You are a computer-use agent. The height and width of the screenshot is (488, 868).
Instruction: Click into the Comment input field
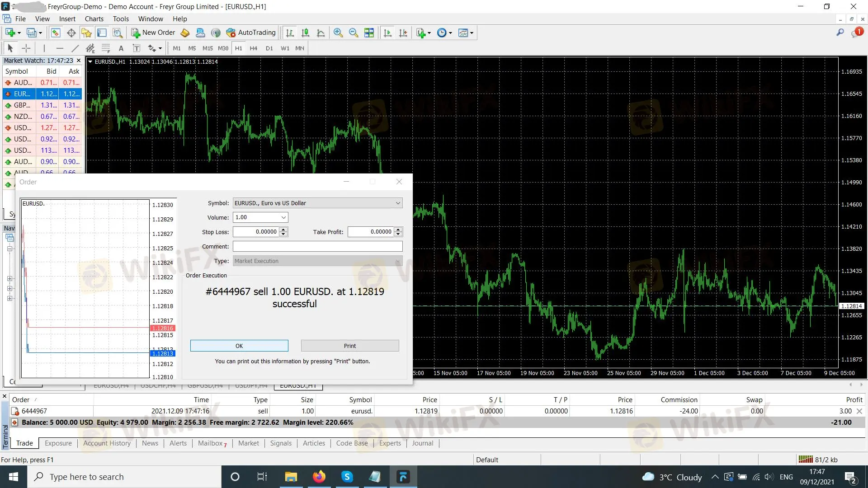317,246
